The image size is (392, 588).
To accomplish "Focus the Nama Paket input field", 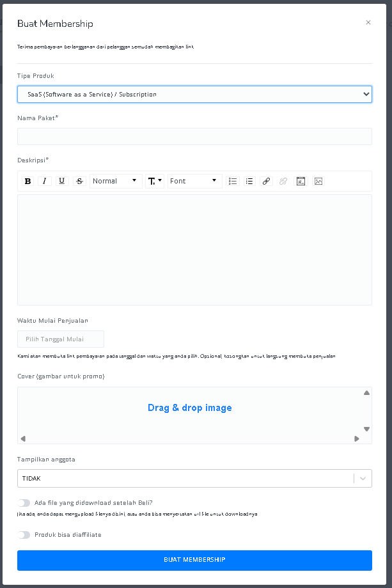I will point(194,137).
